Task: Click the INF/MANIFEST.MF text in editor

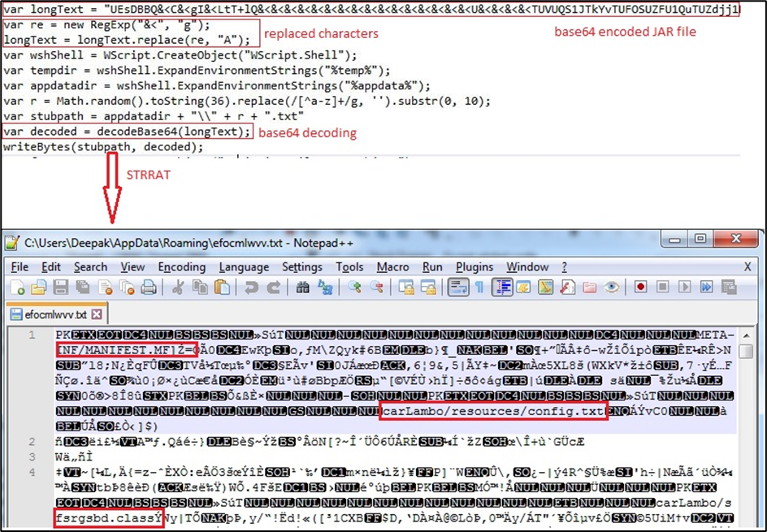Action: click(x=115, y=351)
